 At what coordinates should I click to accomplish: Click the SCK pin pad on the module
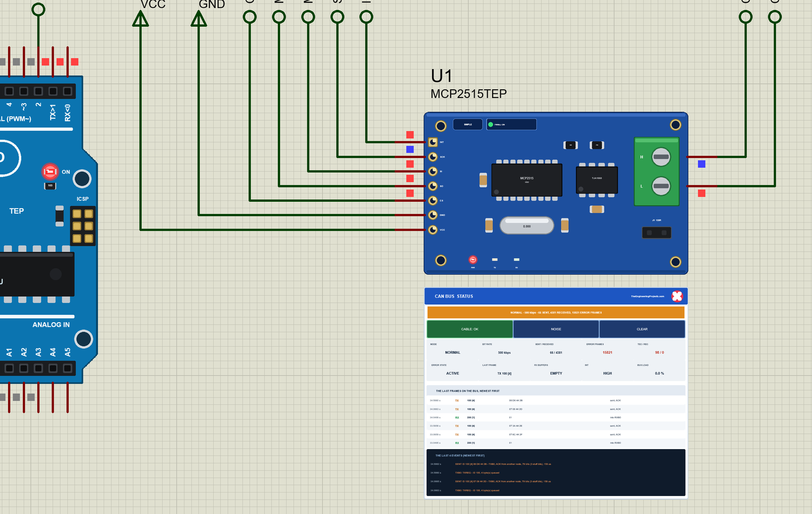click(x=433, y=157)
